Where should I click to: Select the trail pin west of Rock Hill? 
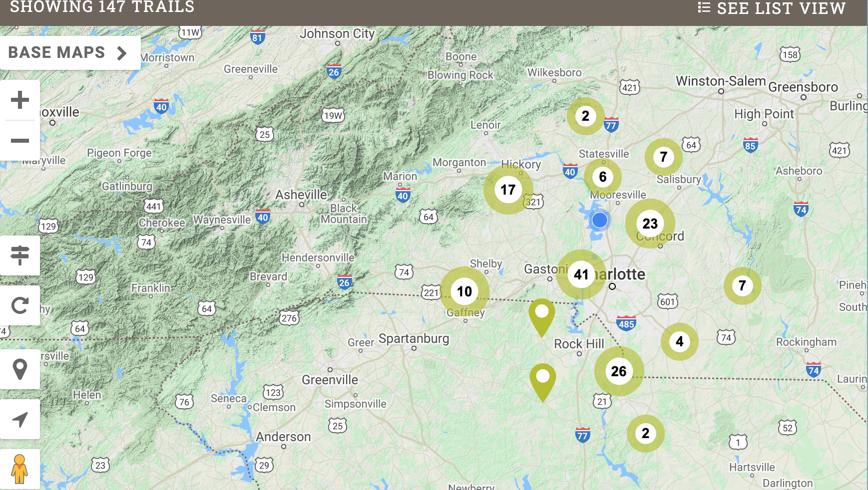[x=542, y=317]
